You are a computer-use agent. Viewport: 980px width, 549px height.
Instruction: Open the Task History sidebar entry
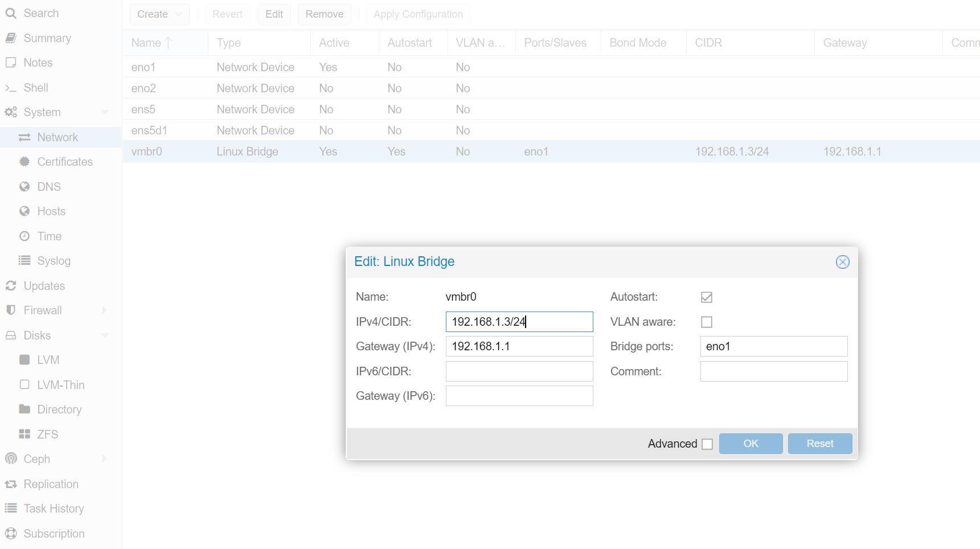tap(54, 508)
